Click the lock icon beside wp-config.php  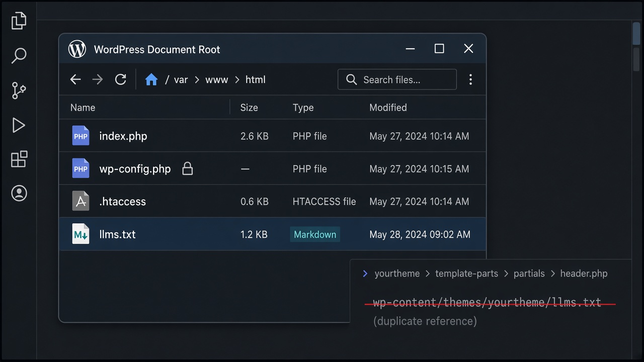coord(188,168)
